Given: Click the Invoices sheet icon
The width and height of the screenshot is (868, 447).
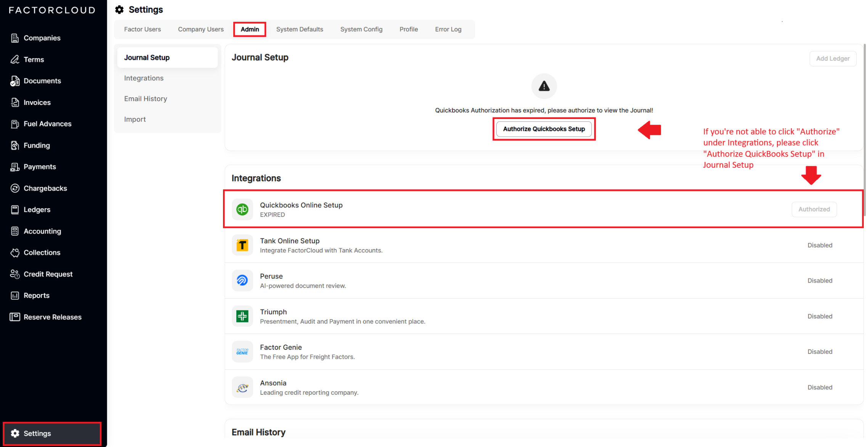Looking at the screenshot, I should (x=15, y=103).
